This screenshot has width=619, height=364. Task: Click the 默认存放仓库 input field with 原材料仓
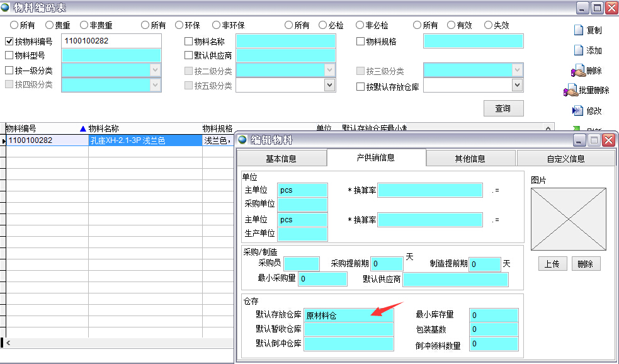[x=348, y=316]
